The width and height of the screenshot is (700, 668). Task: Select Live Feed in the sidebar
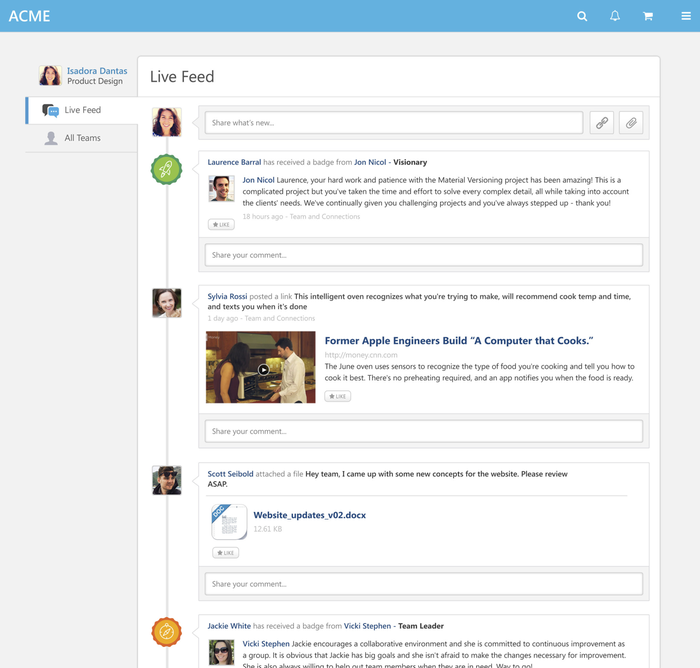pyautogui.click(x=82, y=110)
